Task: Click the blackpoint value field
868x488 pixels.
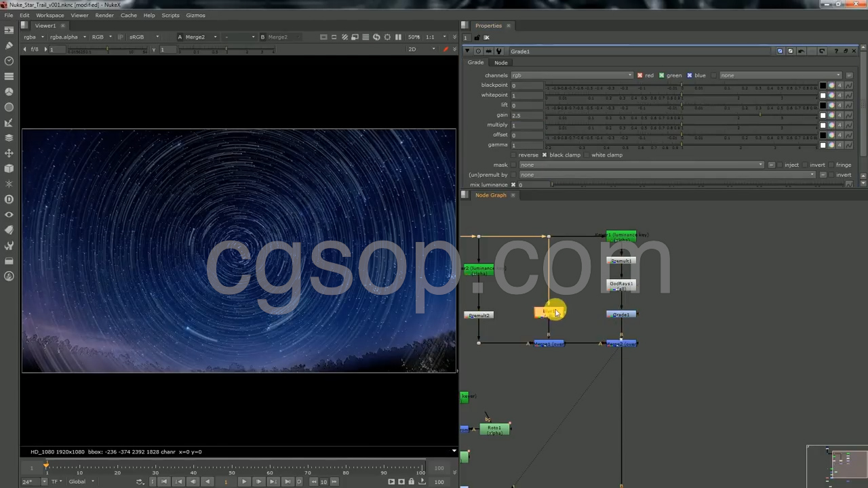Action: point(528,85)
